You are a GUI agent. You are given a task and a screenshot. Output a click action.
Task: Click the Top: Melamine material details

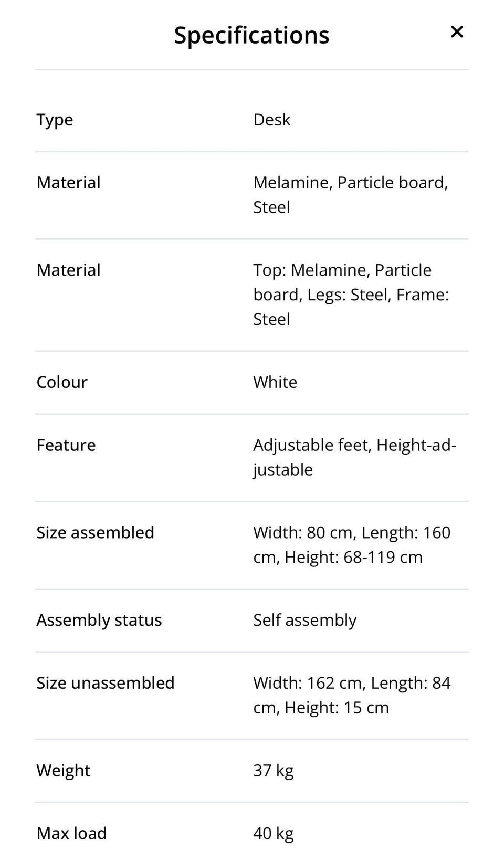[351, 295]
